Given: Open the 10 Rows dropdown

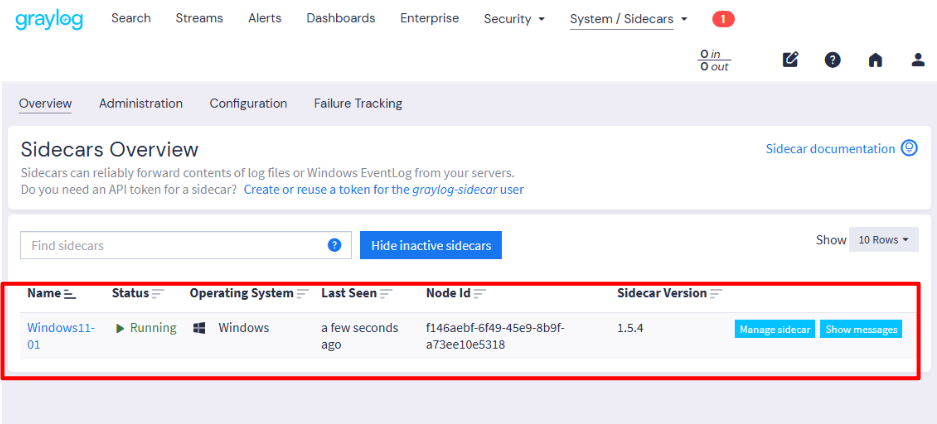Looking at the screenshot, I should 884,239.
